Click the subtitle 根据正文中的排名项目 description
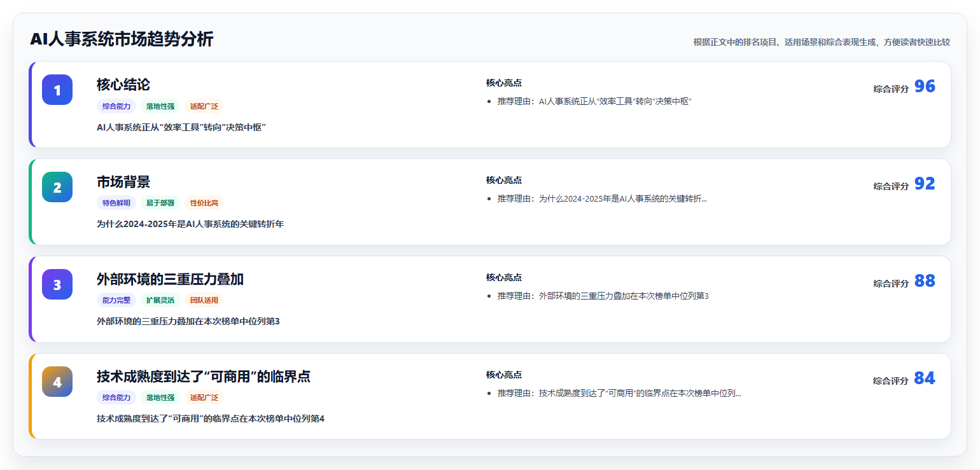Image resolution: width=980 pixels, height=470 pixels. click(822, 42)
